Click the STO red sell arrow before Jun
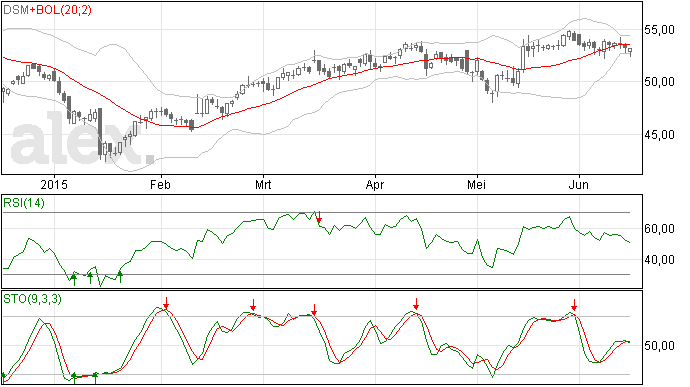 point(574,305)
